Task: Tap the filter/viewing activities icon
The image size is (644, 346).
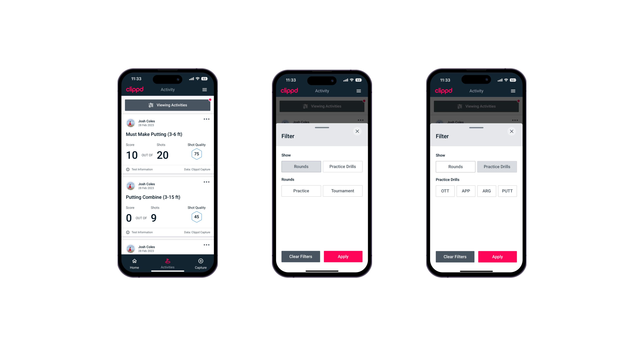Action: point(151,105)
